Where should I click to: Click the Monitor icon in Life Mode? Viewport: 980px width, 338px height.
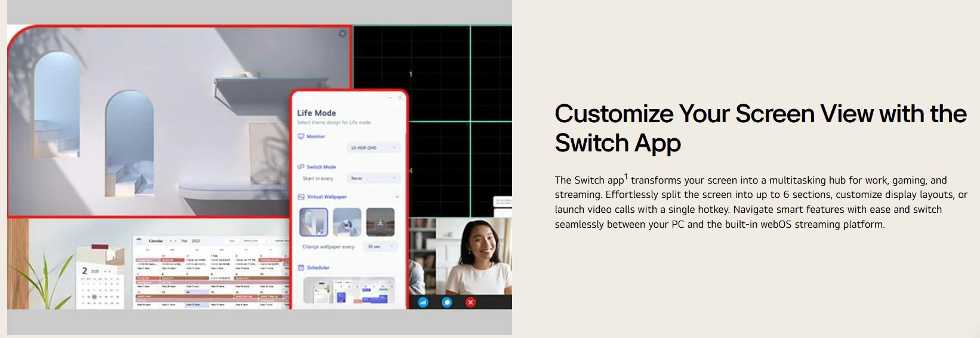[301, 137]
